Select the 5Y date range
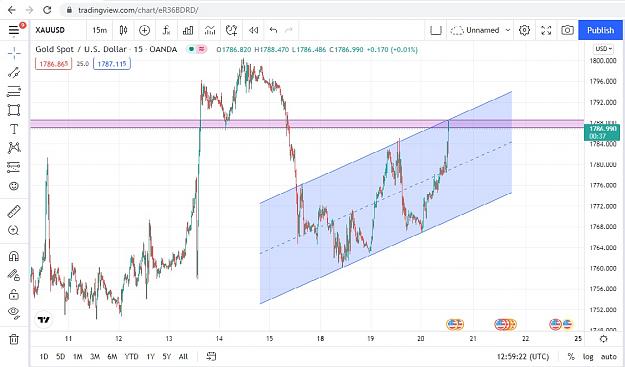This screenshot has width=625, height=367. [167, 356]
